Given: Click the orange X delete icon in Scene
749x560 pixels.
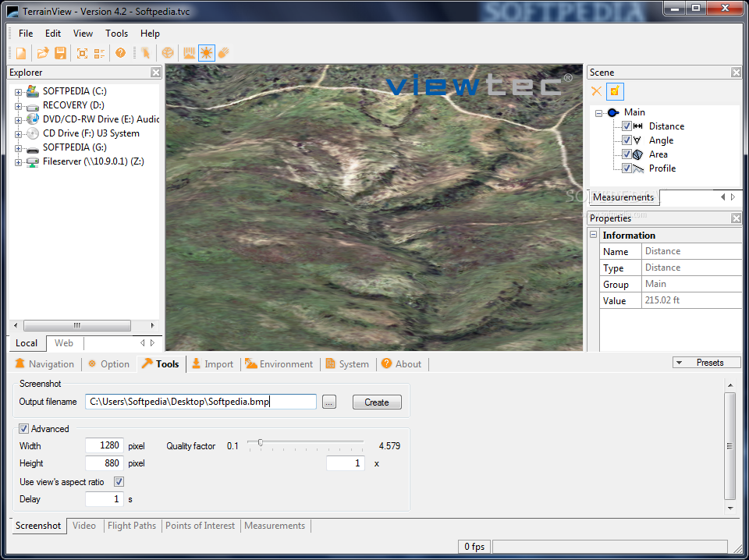Looking at the screenshot, I should pos(596,91).
